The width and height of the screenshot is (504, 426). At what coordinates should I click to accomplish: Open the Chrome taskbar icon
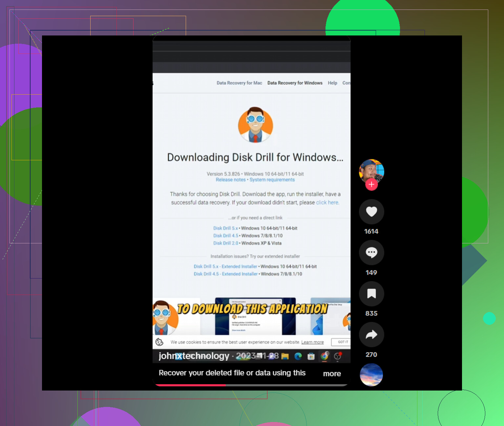pyautogui.click(x=325, y=356)
